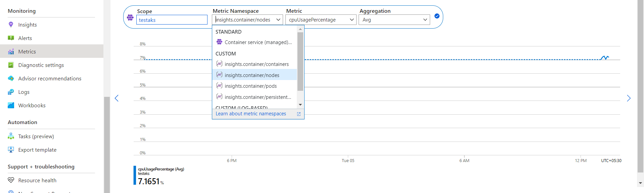Click the Tasks (preview) icon
Screen dimensions: 644x193
point(11,136)
